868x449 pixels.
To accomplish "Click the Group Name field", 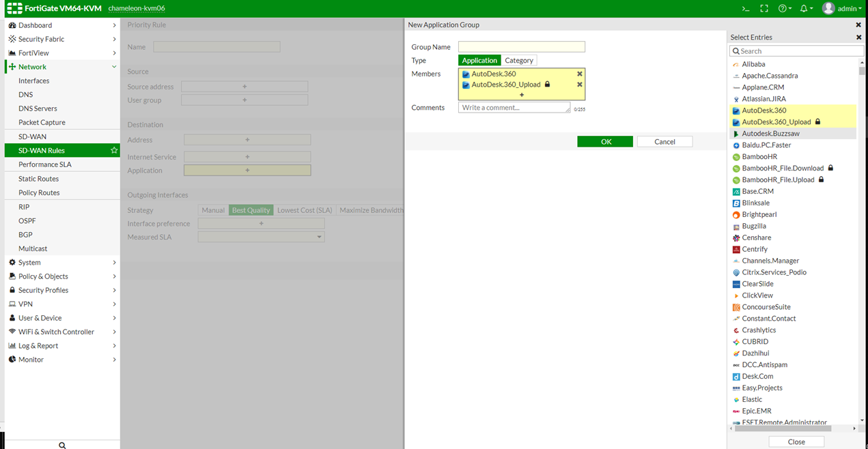I will click(522, 47).
